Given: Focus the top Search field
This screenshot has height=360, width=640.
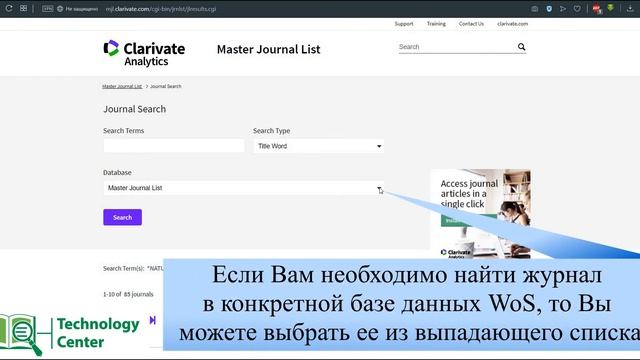Looking at the screenshot, I should point(456,47).
